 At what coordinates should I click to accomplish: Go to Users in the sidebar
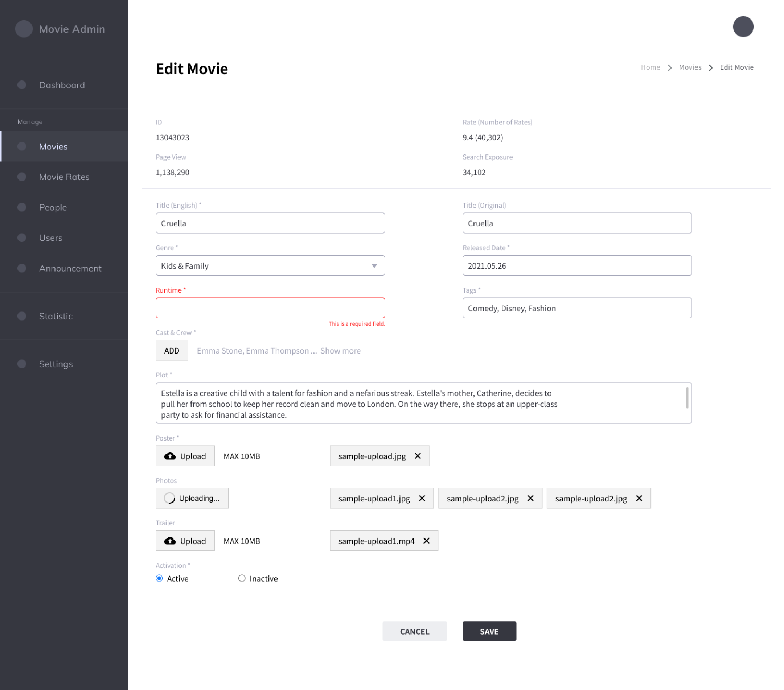(64, 237)
